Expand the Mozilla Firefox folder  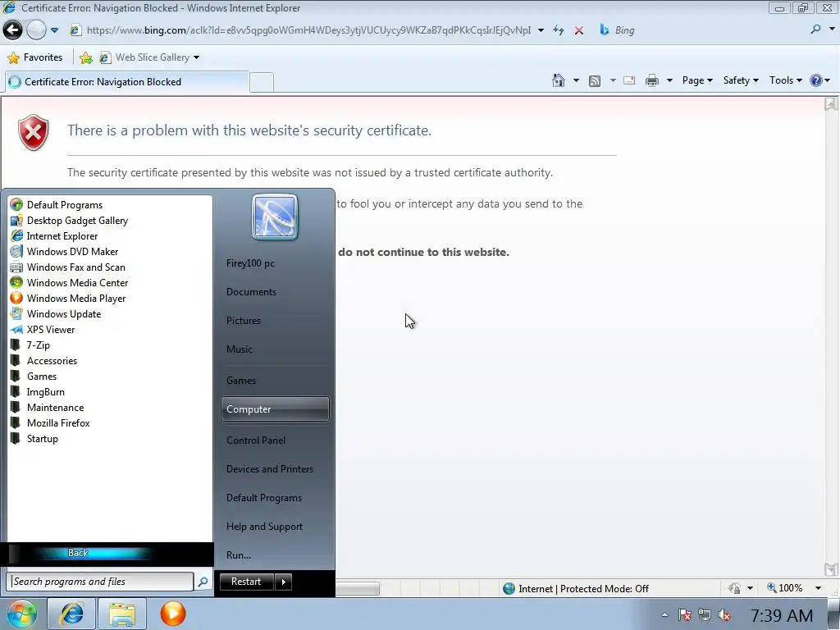point(110,422)
